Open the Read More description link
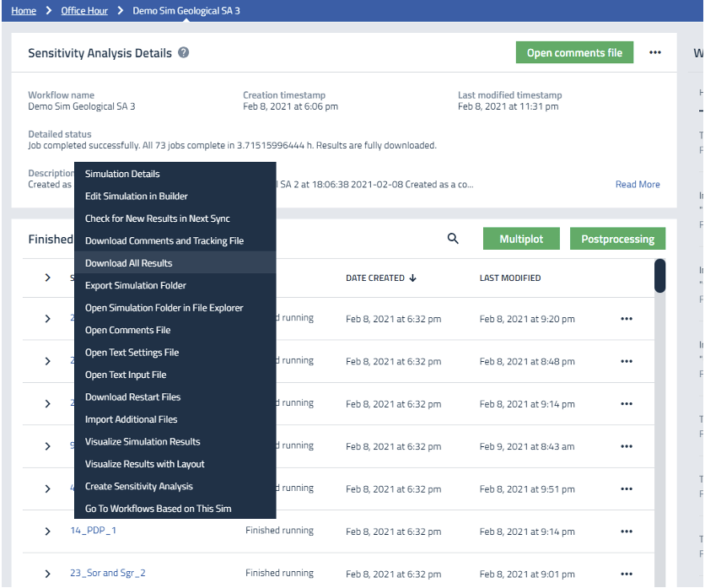This screenshot has height=588, width=705. coord(638,184)
